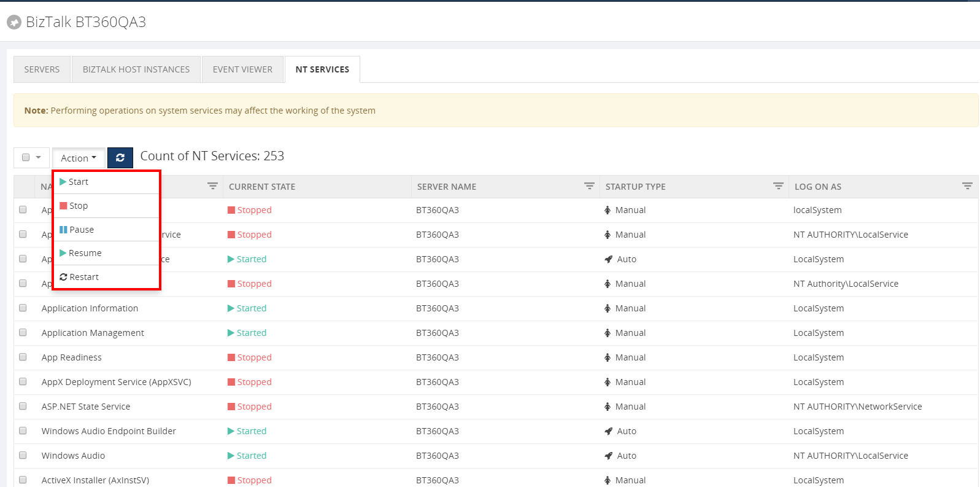Expand the select-all checkbox dropdown
980x487 pixels.
click(x=38, y=158)
